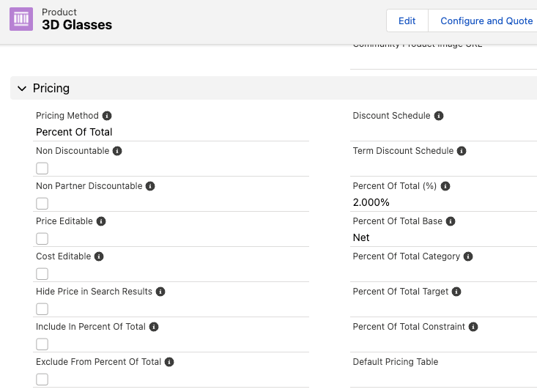Collapse the Pricing section chevron
The width and height of the screenshot is (537, 392).
click(x=21, y=89)
